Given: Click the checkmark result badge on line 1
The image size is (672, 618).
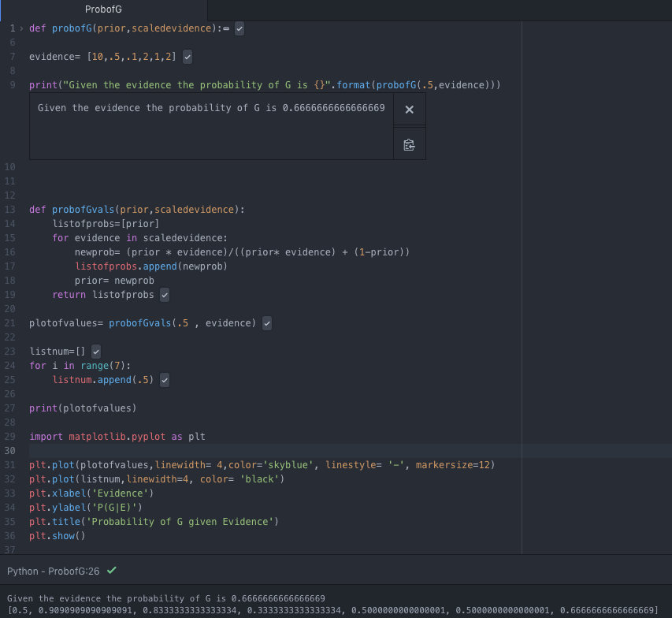Looking at the screenshot, I should click(x=239, y=28).
